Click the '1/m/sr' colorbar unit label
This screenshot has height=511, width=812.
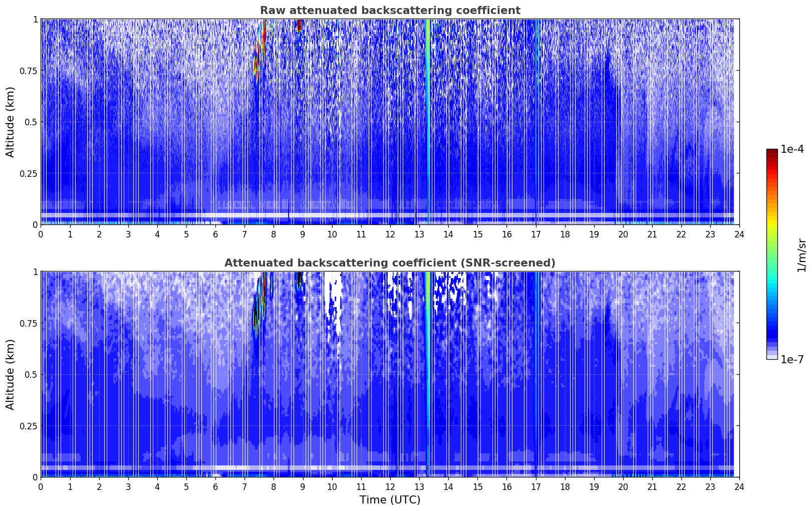pyautogui.click(x=801, y=255)
